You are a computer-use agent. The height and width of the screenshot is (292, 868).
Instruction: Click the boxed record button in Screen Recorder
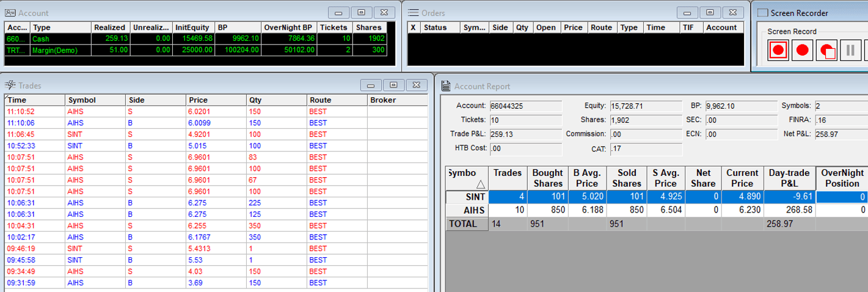(778, 50)
